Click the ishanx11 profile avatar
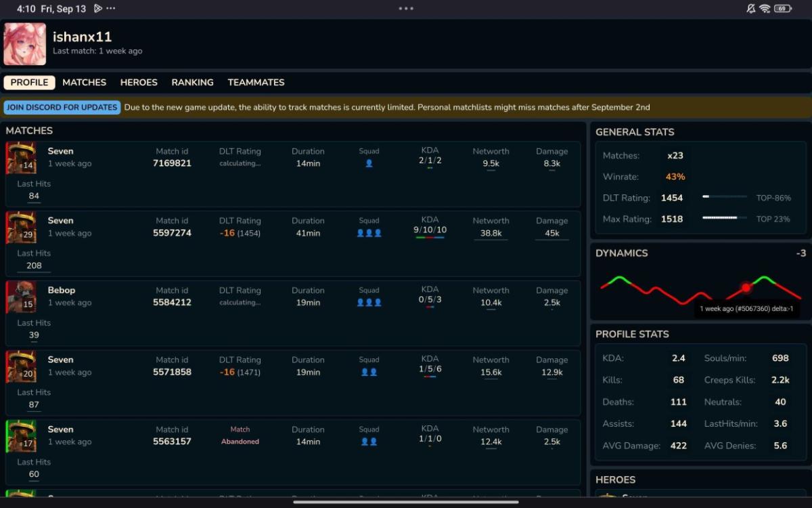 pyautogui.click(x=24, y=42)
